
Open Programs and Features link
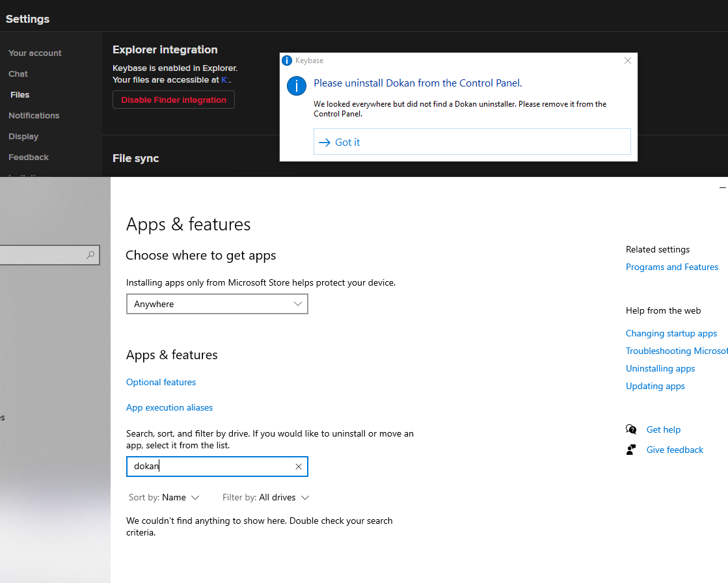672,267
